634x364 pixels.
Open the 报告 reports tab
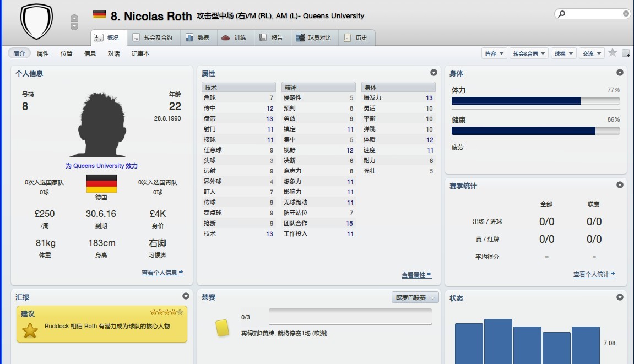272,37
